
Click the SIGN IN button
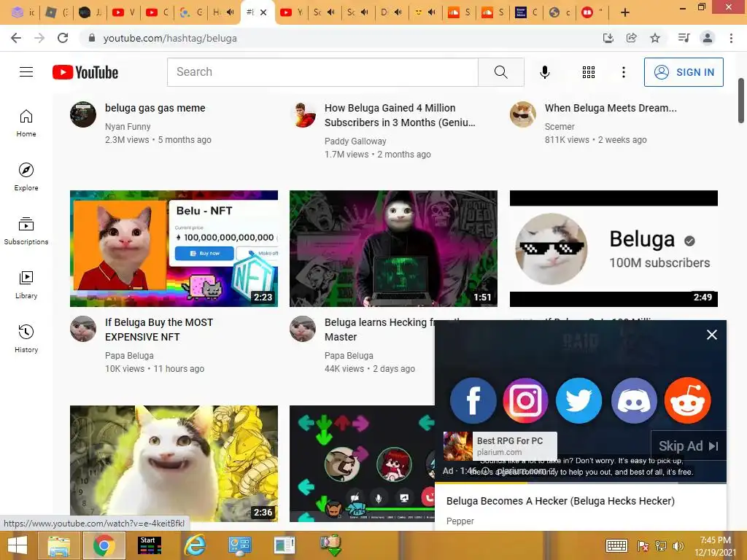(683, 72)
